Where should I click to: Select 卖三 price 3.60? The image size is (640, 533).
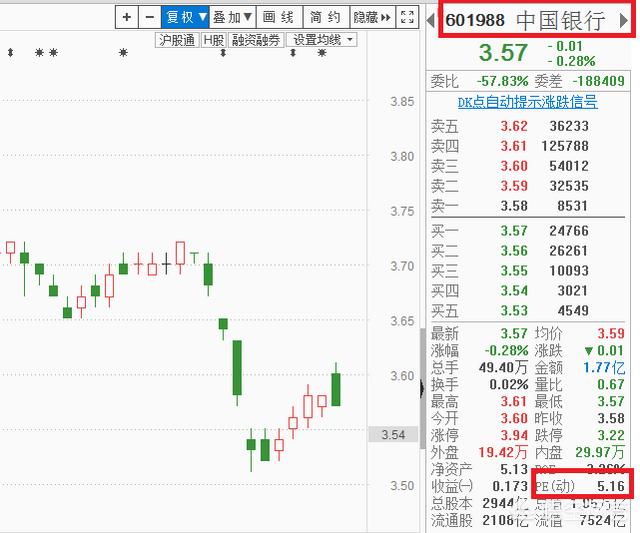click(x=514, y=166)
